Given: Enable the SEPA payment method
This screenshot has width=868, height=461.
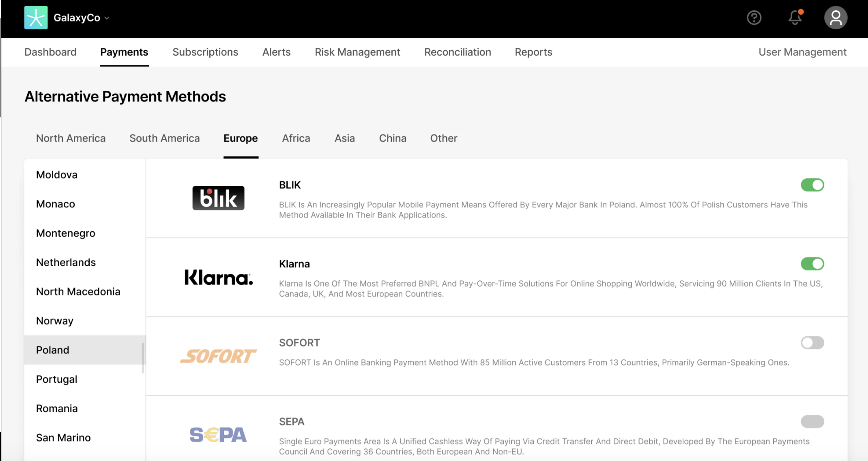Looking at the screenshot, I should (812, 422).
